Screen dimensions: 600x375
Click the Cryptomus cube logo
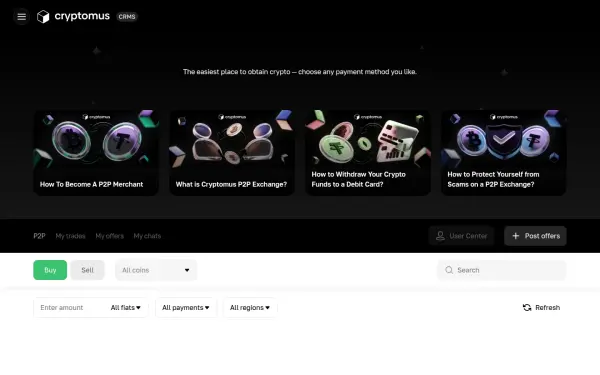click(x=43, y=16)
